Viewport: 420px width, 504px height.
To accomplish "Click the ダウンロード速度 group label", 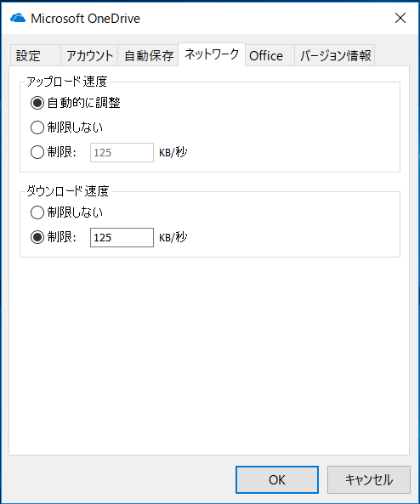I will tap(68, 191).
